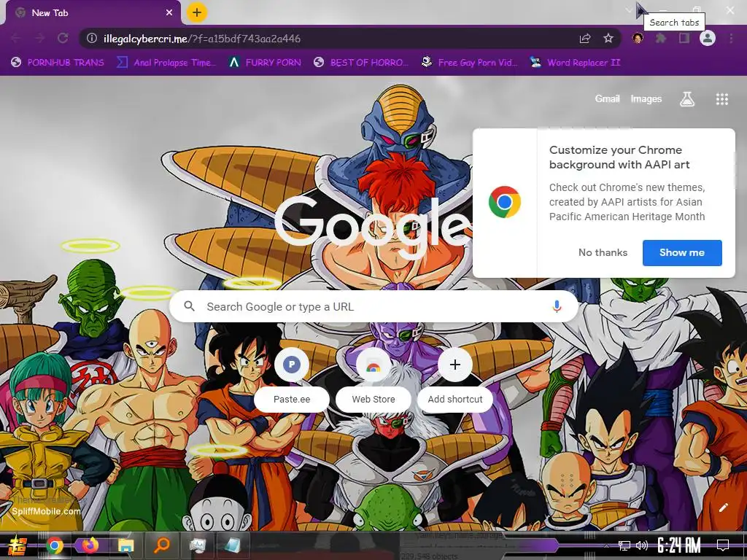The height and width of the screenshot is (560, 747).
Task: Open the Chrome three-dot menu
Action: tap(731, 38)
